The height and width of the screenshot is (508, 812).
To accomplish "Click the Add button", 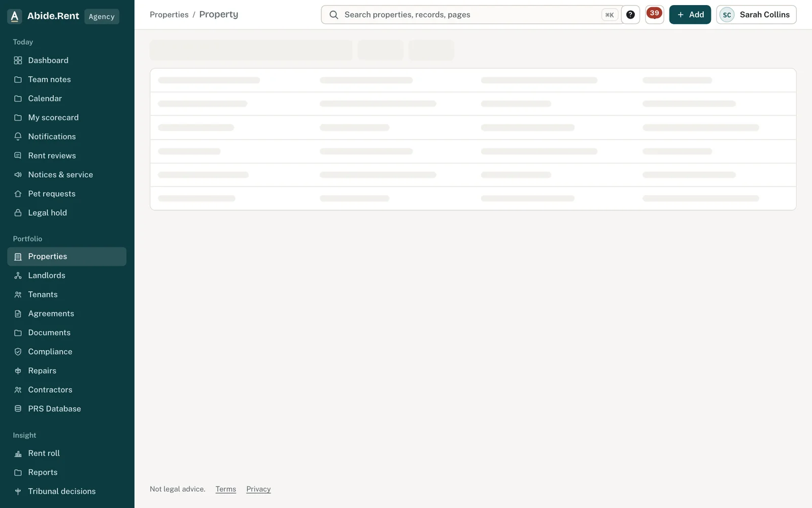I will click(x=690, y=15).
